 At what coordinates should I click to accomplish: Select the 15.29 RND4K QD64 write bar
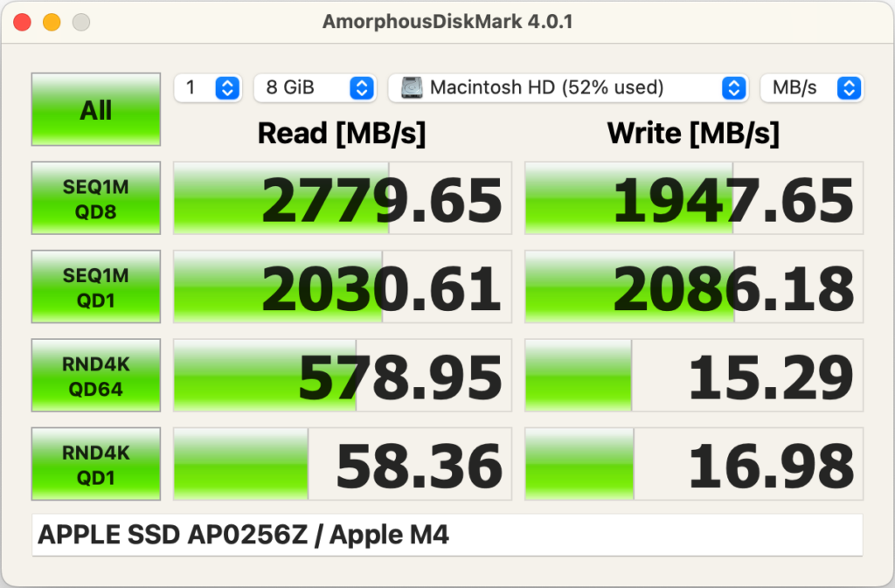[x=694, y=376]
